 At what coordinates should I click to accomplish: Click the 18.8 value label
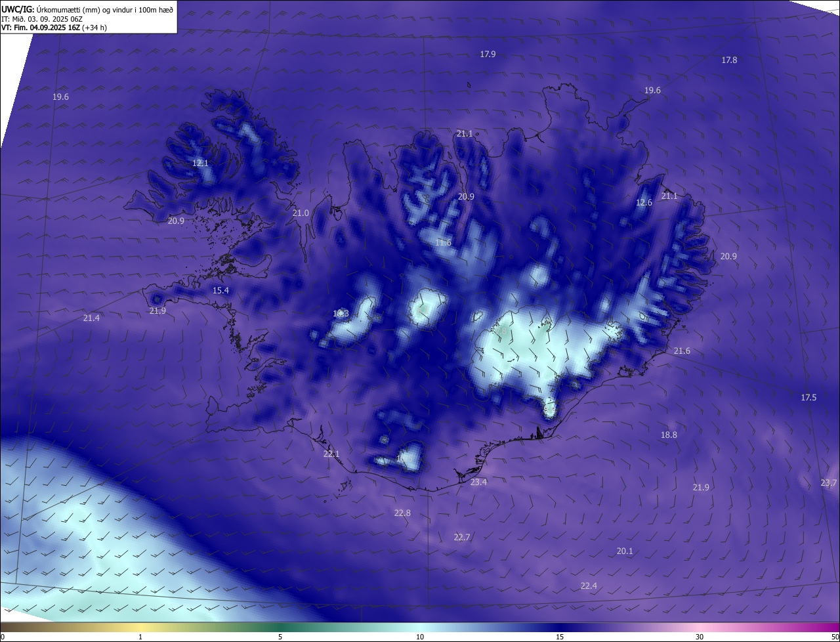click(669, 435)
